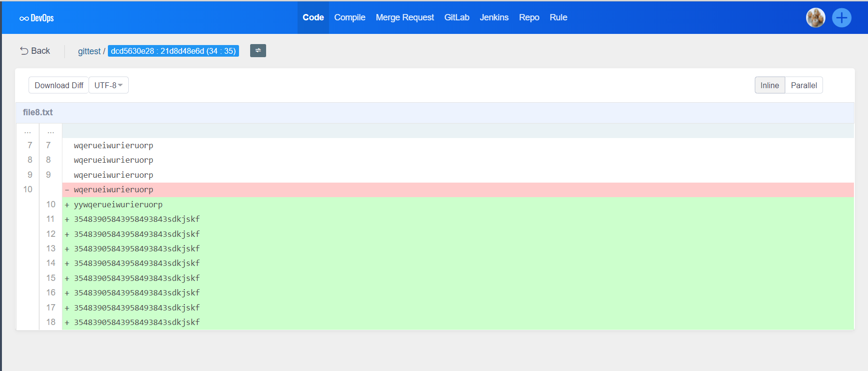
Task: Open the Code tab
Action: point(313,17)
